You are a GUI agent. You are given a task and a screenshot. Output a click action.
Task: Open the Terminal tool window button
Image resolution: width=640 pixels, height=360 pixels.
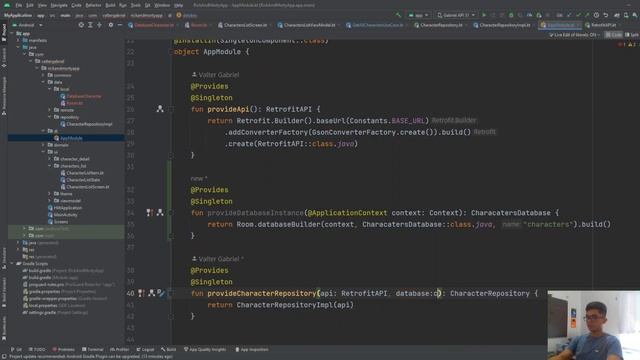(x=93, y=349)
